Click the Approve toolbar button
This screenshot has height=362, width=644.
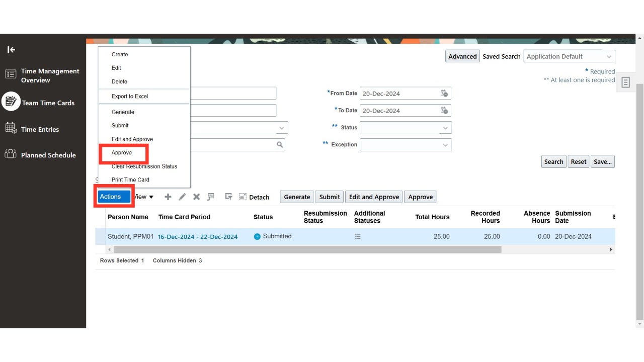(421, 197)
